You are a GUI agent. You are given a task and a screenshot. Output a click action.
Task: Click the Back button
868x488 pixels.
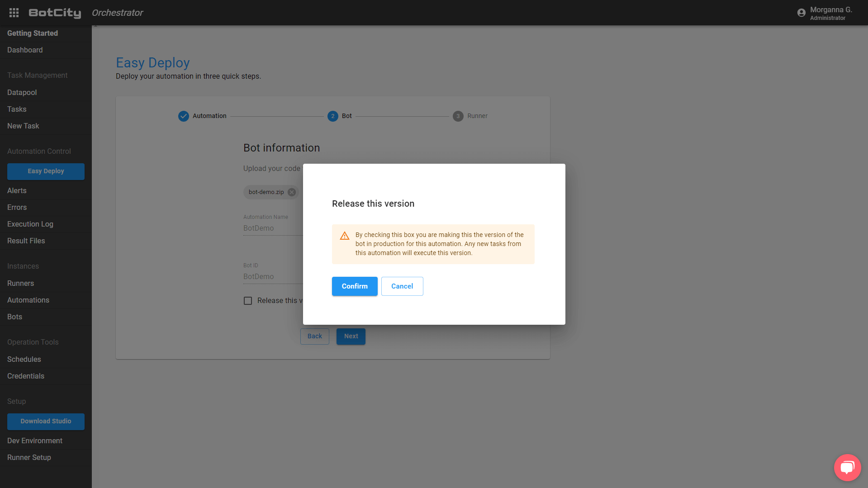click(314, 336)
